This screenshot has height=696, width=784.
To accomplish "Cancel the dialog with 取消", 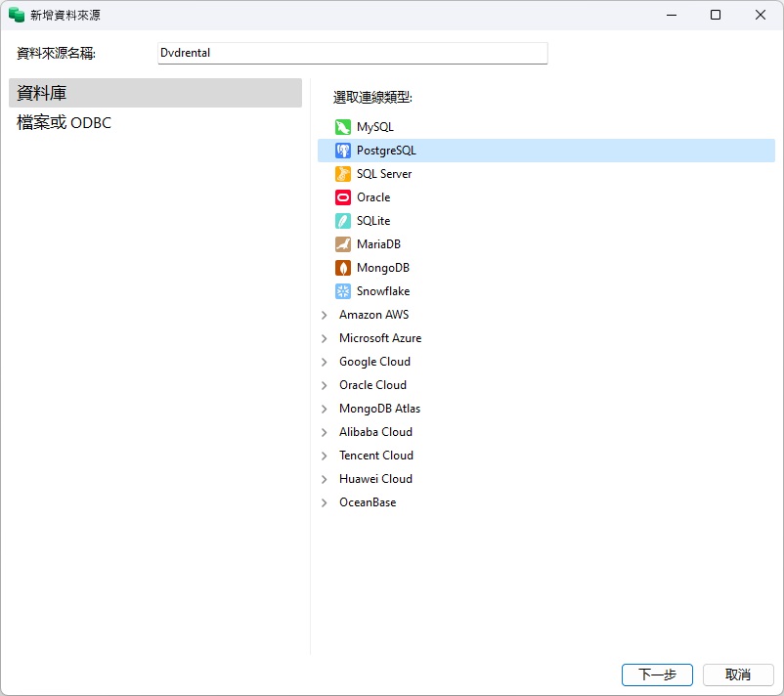I will click(x=738, y=674).
